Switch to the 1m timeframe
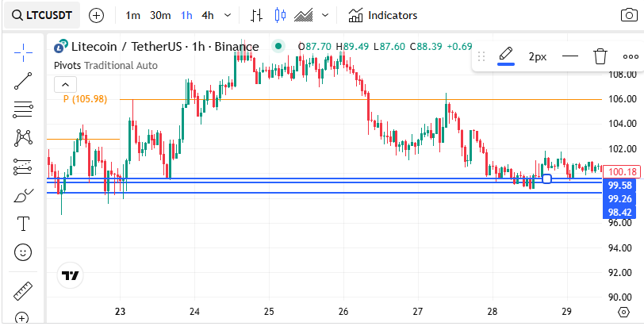Screen dimensions: 644x330 (x=132, y=16)
